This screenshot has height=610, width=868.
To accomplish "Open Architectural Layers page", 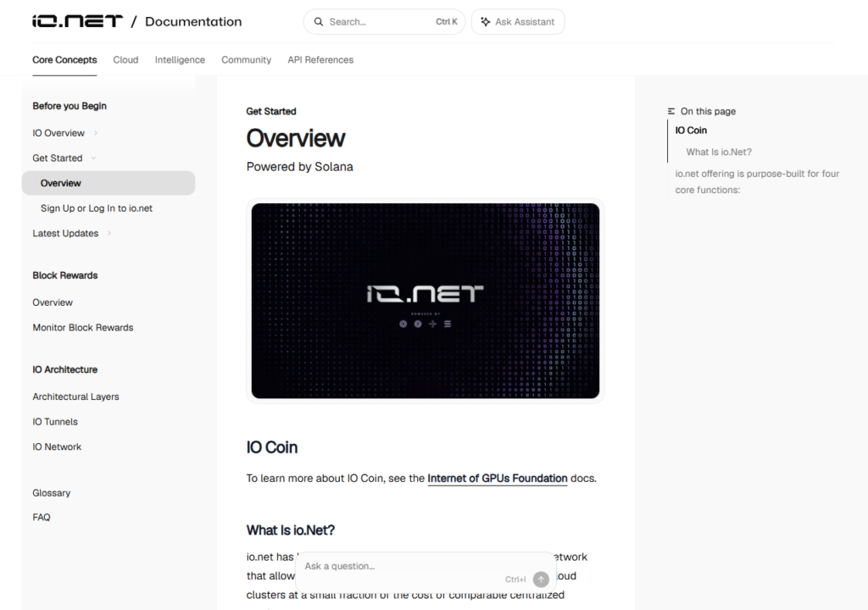I will 75,396.
